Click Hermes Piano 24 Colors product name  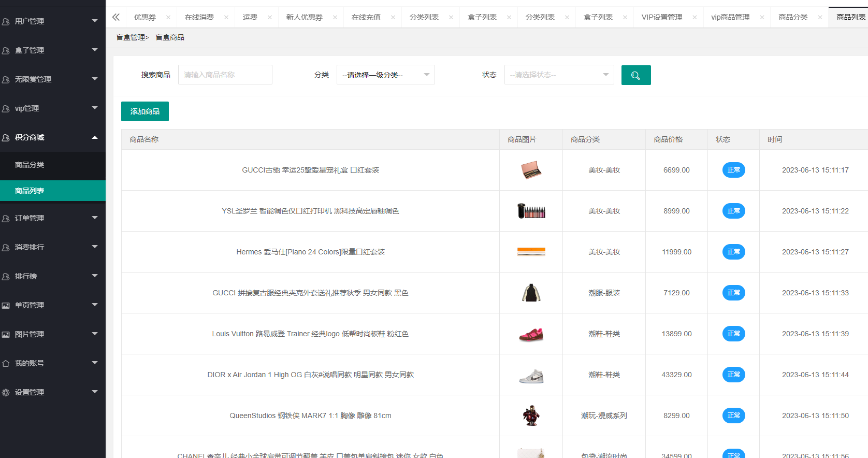click(x=311, y=252)
